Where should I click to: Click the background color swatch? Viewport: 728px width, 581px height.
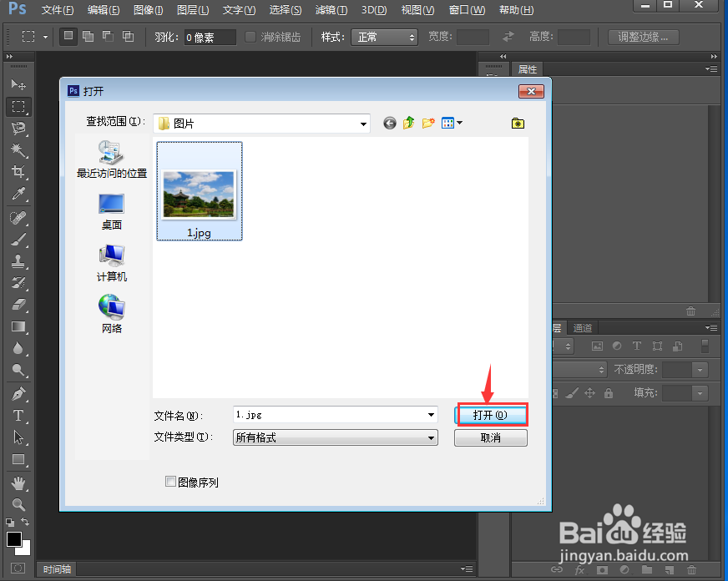pos(25,550)
